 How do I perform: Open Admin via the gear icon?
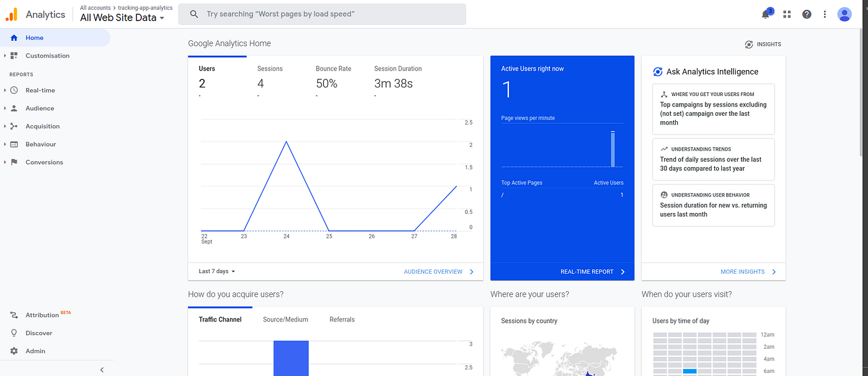click(14, 351)
